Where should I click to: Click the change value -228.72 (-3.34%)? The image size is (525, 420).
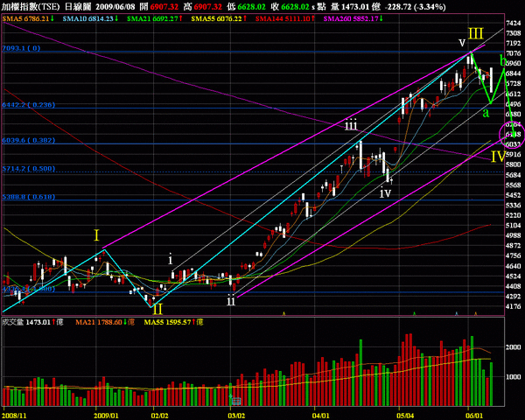[416, 6]
